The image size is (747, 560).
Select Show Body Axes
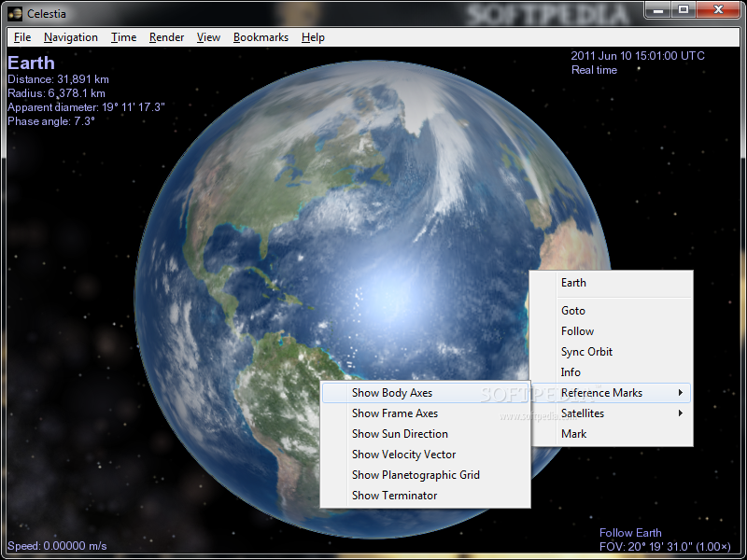(426, 393)
